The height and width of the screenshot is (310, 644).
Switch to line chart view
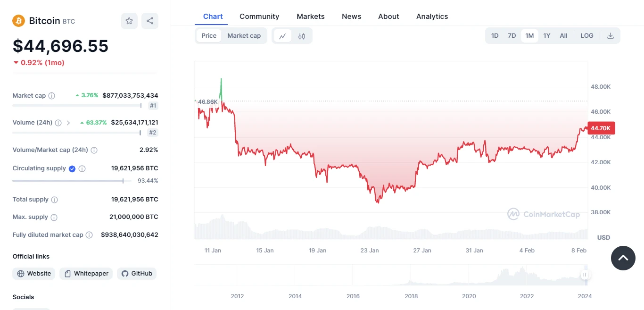[282, 36]
